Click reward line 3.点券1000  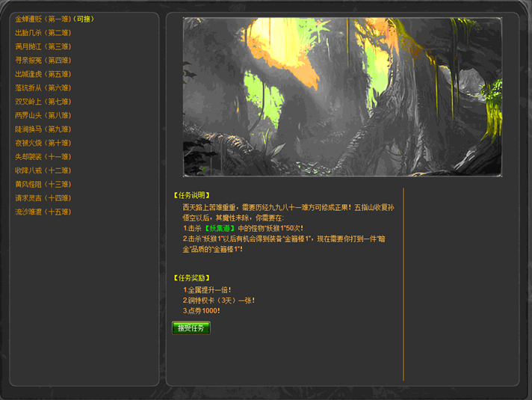[202, 311]
